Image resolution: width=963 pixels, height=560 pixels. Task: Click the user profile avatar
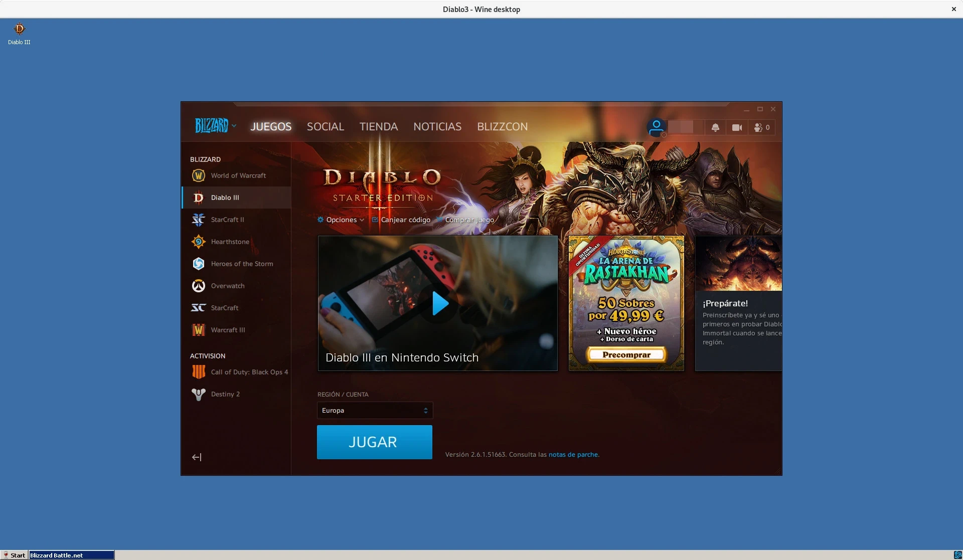pyautogui.click(x=656, y=127)
